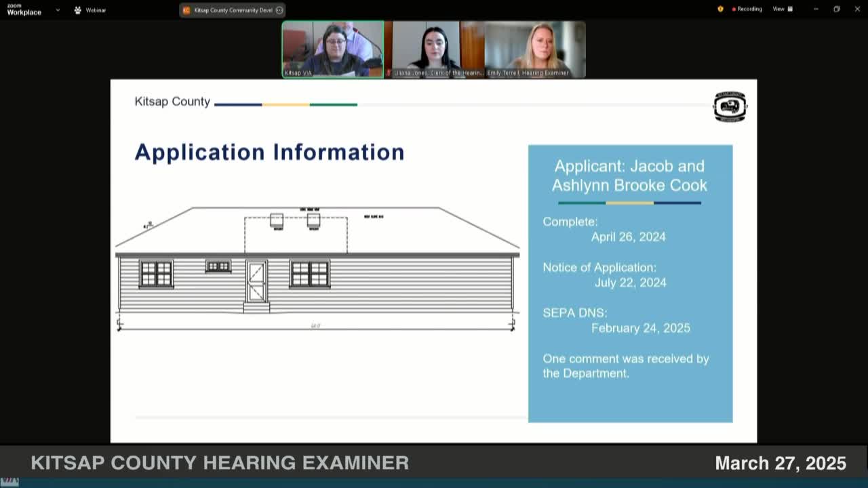Close the Zoom window
This screenshot has height=488, width=868.
coord(857,9)
